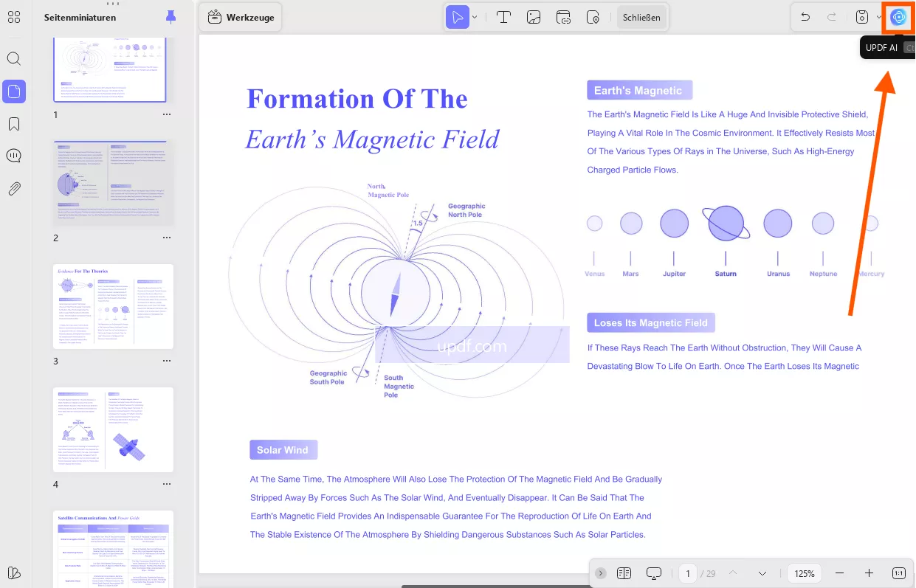Image resolution: width=916 pixels, height=588 pixels.
Task: Open more options for page 1
Action: click(x=167, y=114)
